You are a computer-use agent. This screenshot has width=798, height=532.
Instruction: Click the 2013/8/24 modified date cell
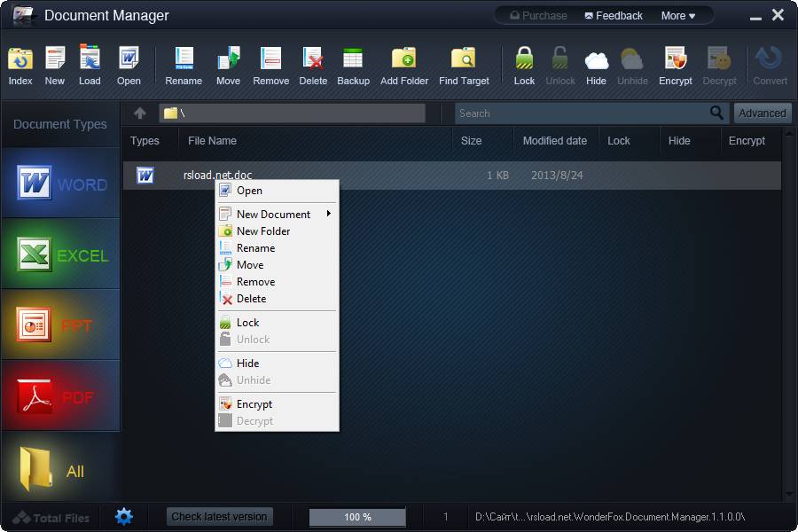point(557,176)
